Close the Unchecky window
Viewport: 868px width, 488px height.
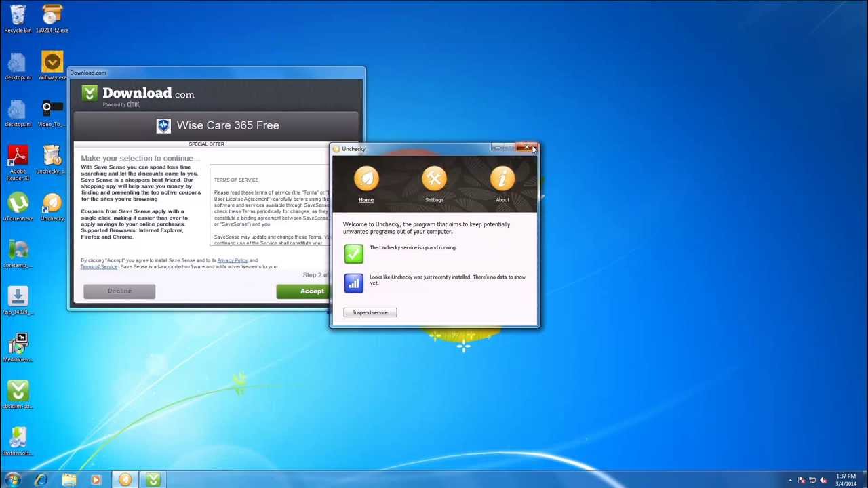(x=527, y=148)
